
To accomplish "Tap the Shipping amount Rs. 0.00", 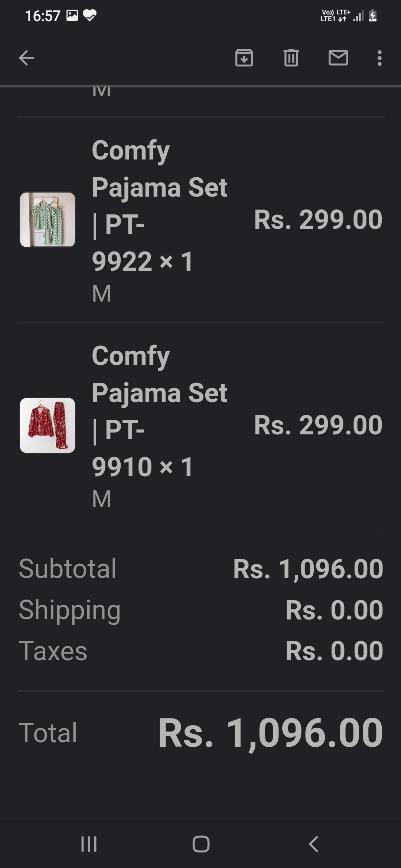I will coord(334,610).
